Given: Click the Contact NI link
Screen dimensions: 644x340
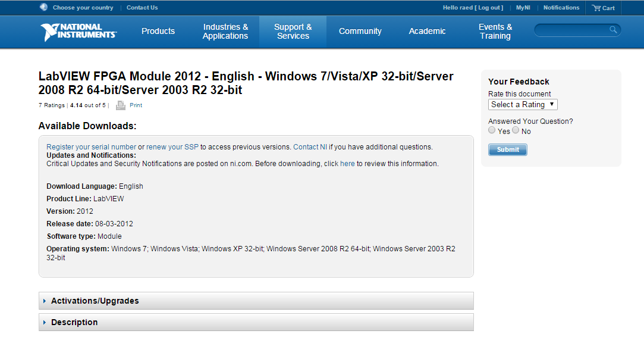Looking at the screenshot, I should tap(310, 146).
